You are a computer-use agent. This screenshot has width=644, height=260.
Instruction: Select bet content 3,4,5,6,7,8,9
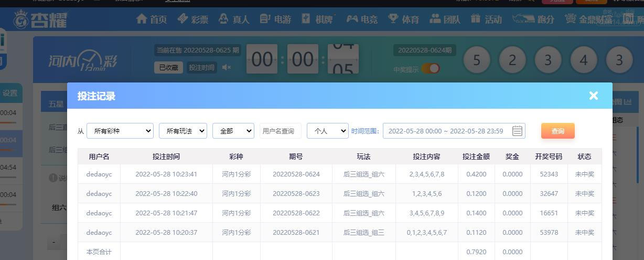pos(427,213)
